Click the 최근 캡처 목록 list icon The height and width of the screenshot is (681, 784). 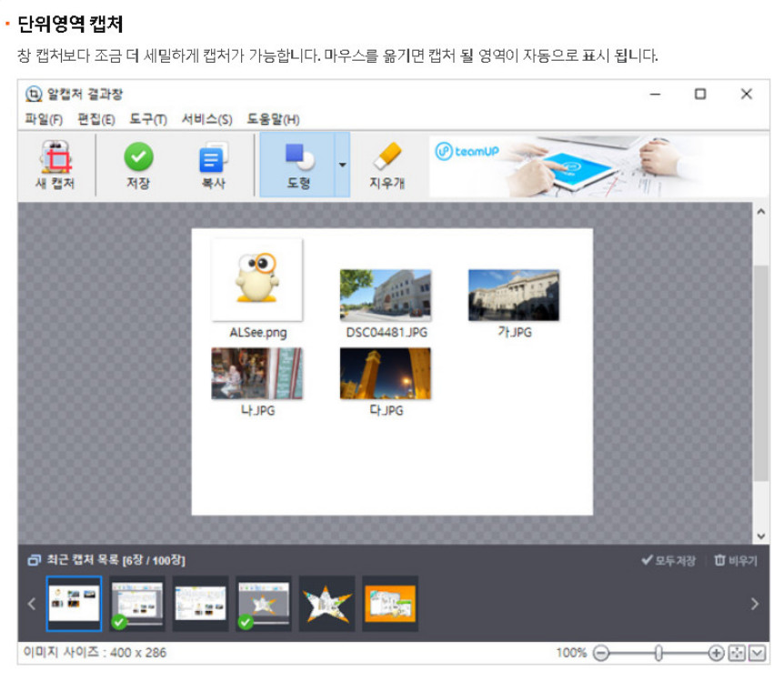click(x=34, y=560)
